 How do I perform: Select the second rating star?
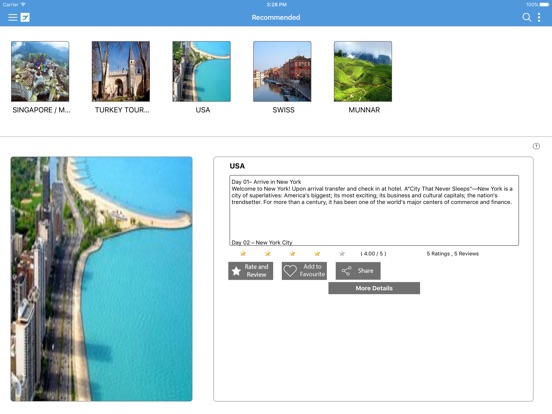click(x=268, y=253)
